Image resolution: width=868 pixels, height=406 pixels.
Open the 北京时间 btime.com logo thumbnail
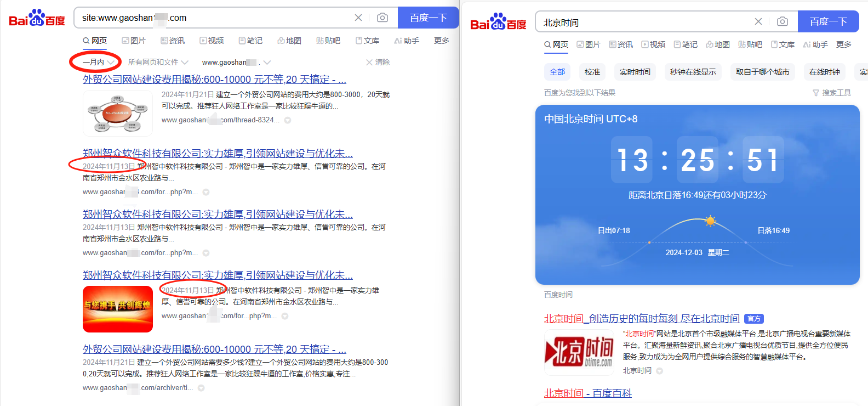[x=579, y=352]
